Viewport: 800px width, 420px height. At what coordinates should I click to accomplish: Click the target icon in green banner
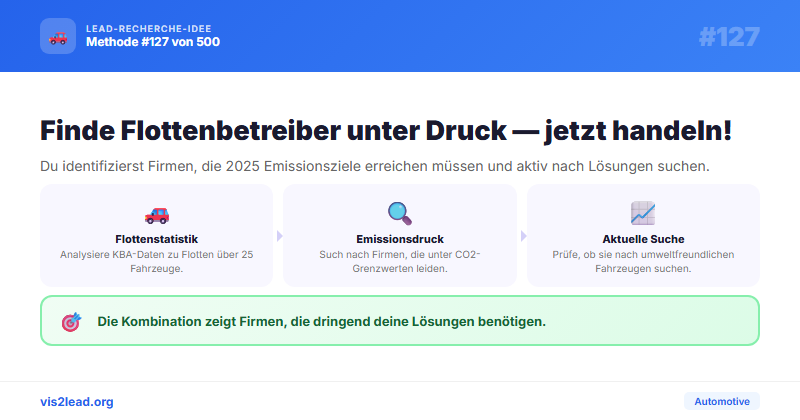pyautogui.click(x=71, y=322)
